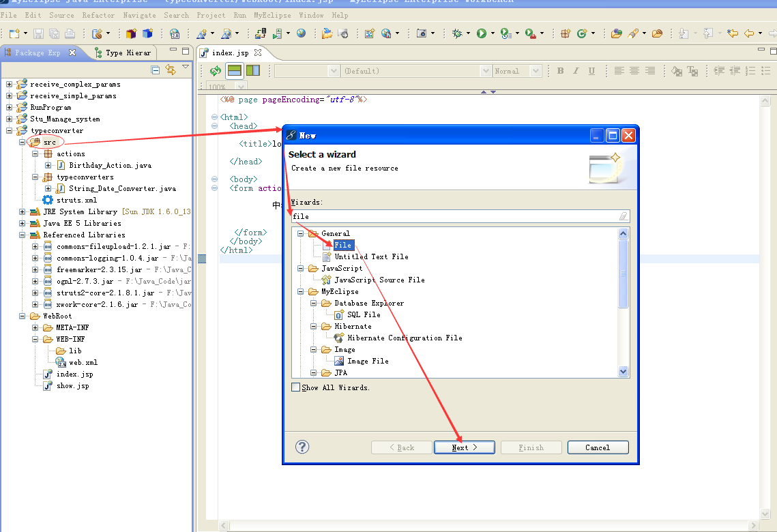Toggle Bold formatting in editor toolbar

[560, 71]
